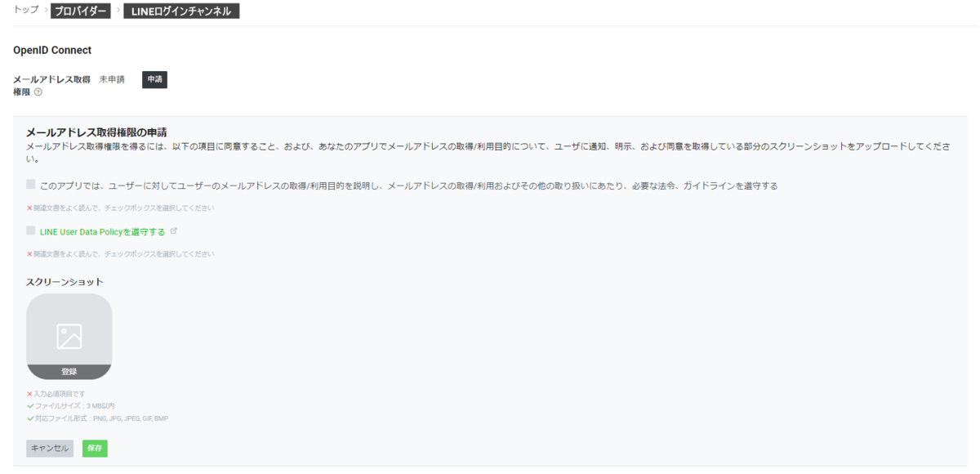
Task: Click the ファイルサイズ：3 MB以内 text
Action: (74, 406)
